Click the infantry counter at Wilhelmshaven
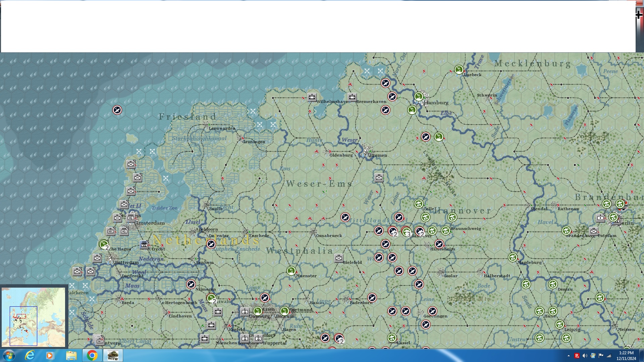Viewport: 644px width, 362px height. [x=312, y=98]
